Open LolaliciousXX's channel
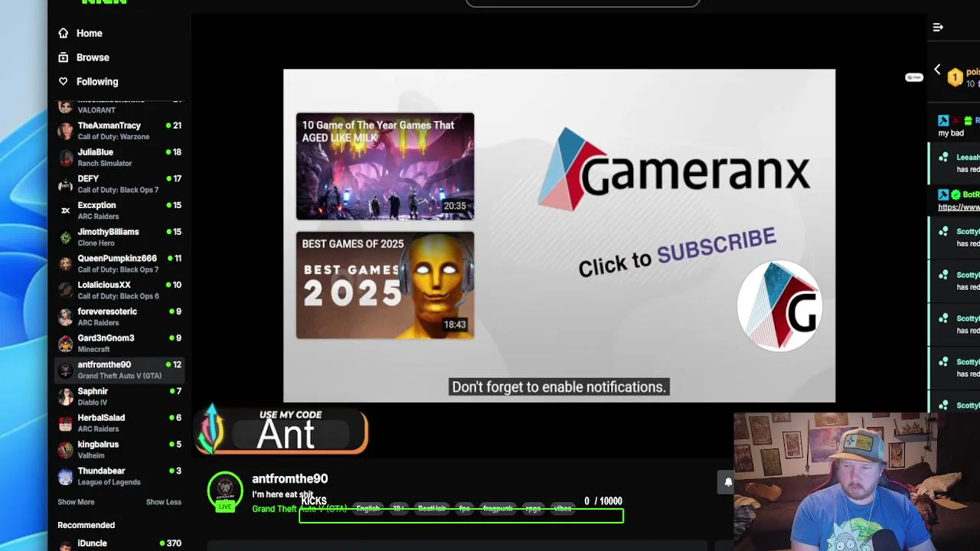 point(119,290)
